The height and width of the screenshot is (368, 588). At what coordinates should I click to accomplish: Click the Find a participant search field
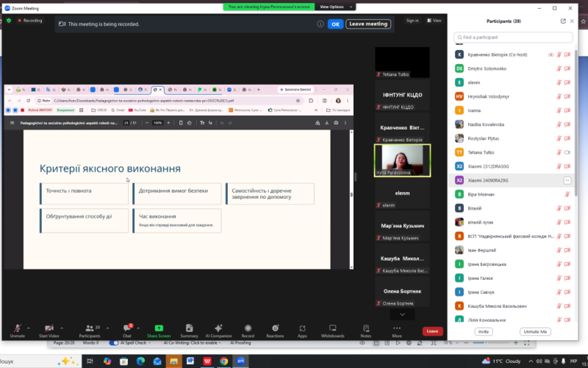click(x=513, y=38)
